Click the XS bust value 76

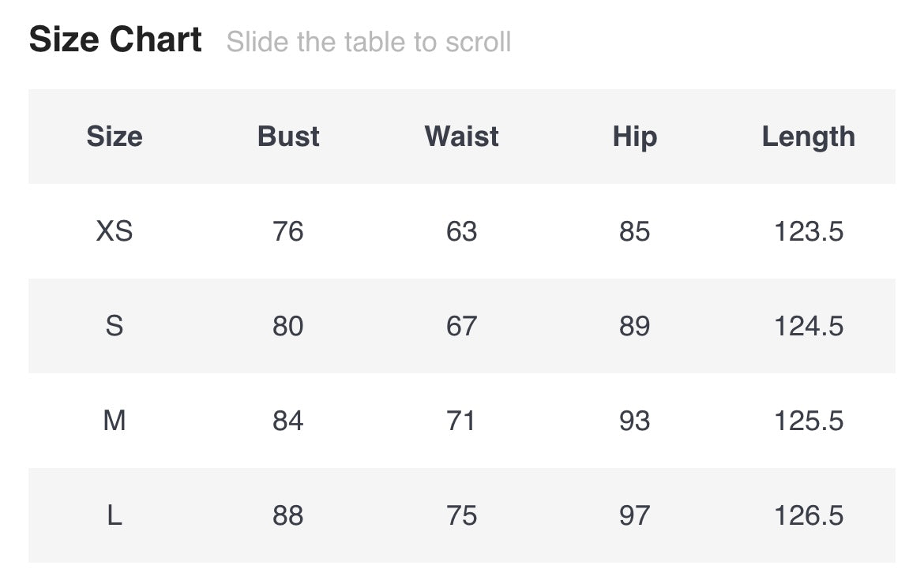[x=288, y=231]
